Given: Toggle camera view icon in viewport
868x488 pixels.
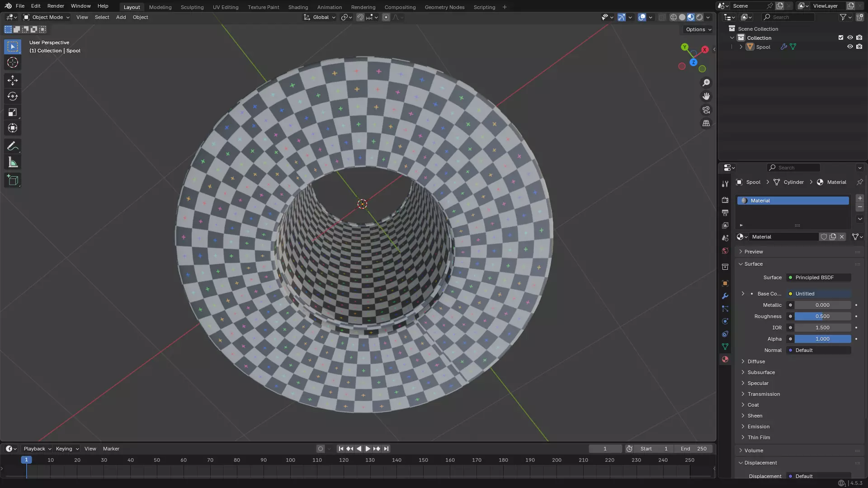Looking at the screenshot, I should pos(706,110).
